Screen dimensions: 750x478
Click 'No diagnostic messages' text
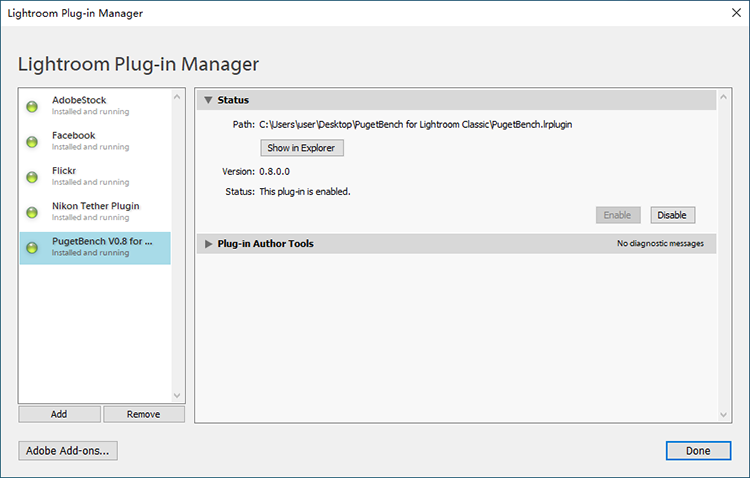pyautogui.click(x=660, y=244)
